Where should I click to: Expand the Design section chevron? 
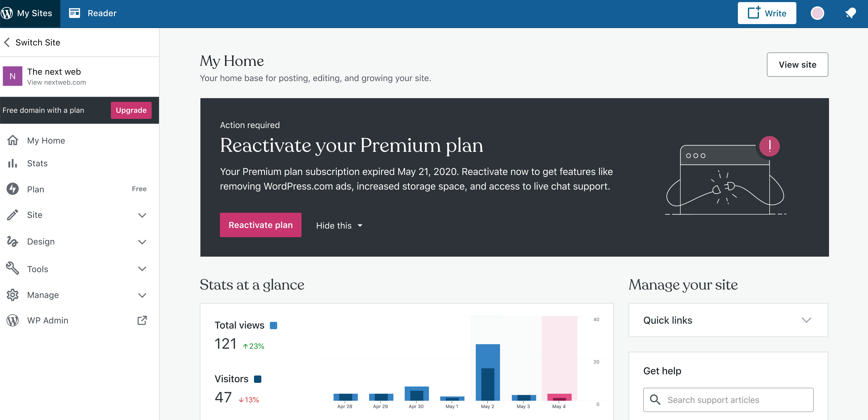(x=142, y=242)
